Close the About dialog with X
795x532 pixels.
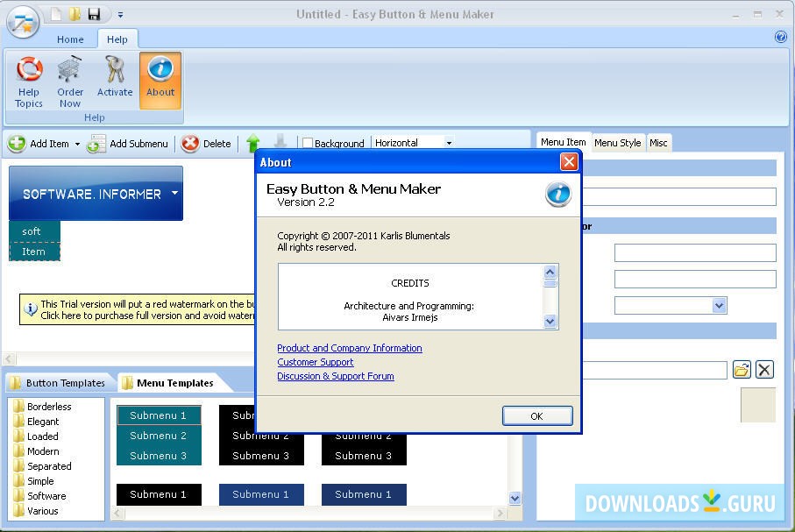point(569,162)
